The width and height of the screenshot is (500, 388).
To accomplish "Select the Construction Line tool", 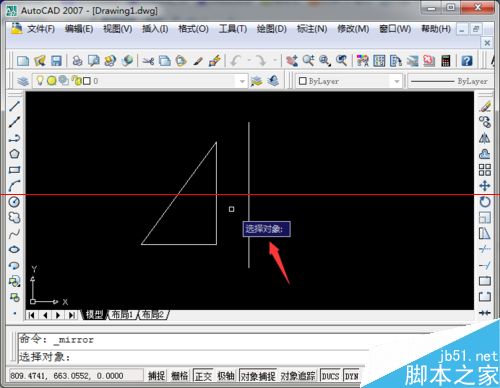I will 14,122.
